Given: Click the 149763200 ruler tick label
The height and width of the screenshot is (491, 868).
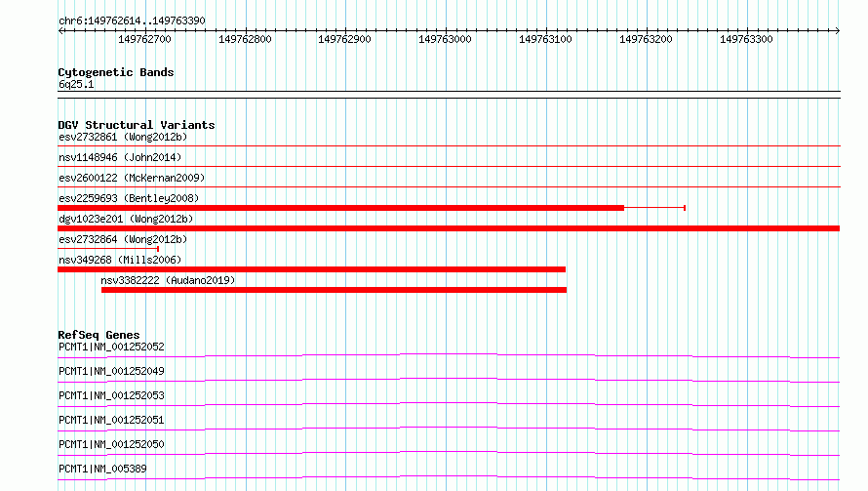Looking at the screenshot, I should (646, 39).
